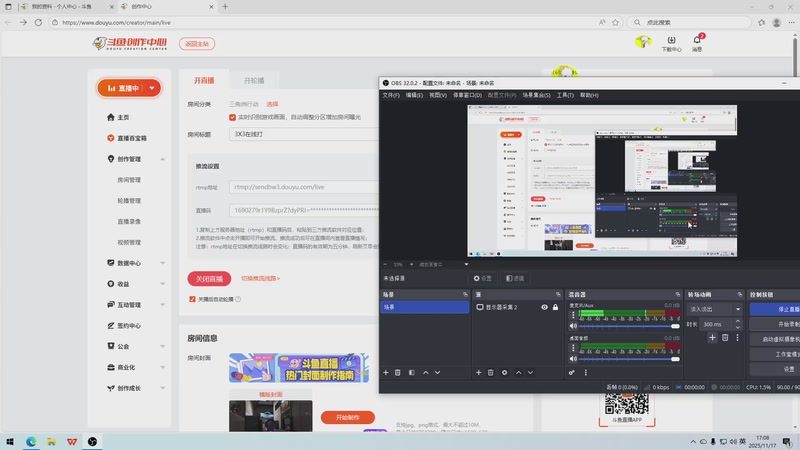
Task: Collapse 创作管理 sidebar section
Action: click(163, 159)
